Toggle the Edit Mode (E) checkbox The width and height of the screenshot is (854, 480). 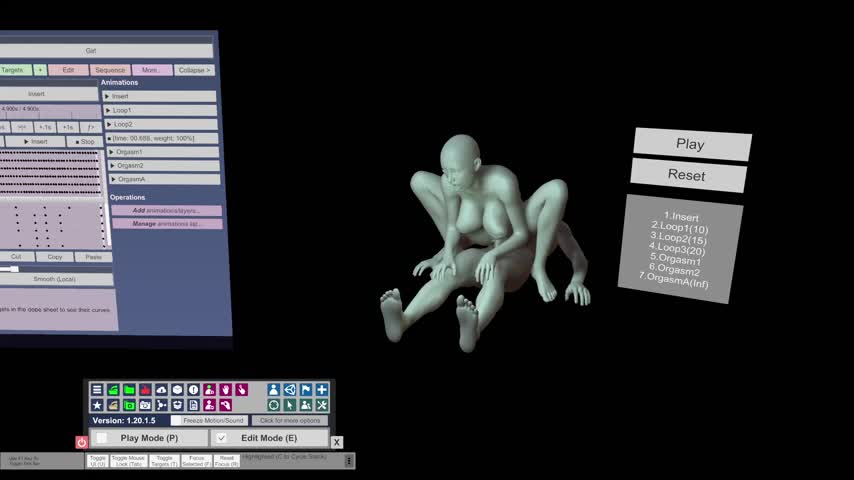click(221, 438)
